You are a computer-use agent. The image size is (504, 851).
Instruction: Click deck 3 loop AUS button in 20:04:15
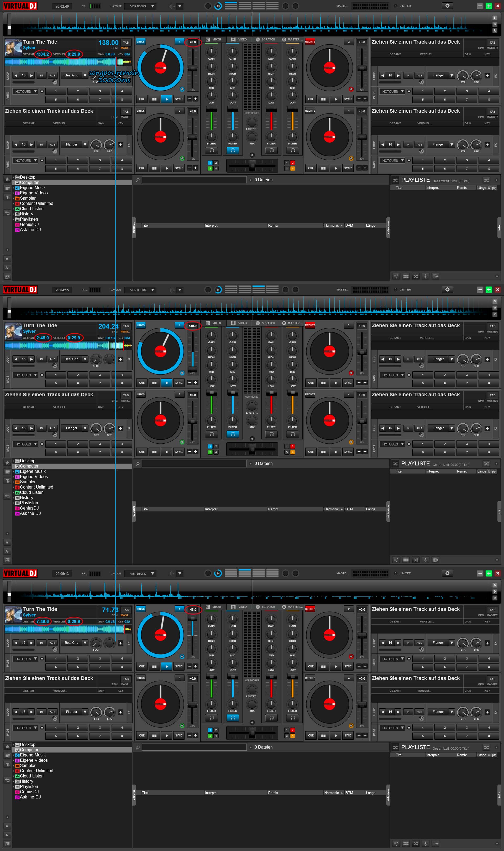pyautogui.click(x=52, y=428)
